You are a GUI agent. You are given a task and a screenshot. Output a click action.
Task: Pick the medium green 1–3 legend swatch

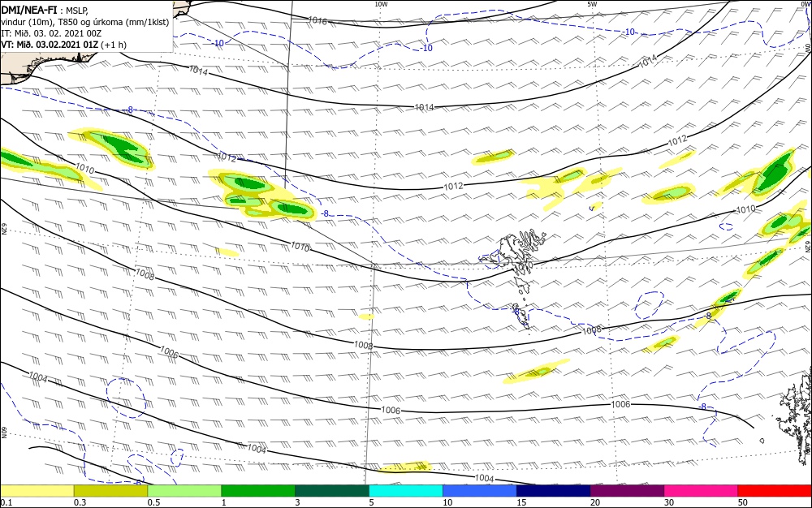[258, 491]
